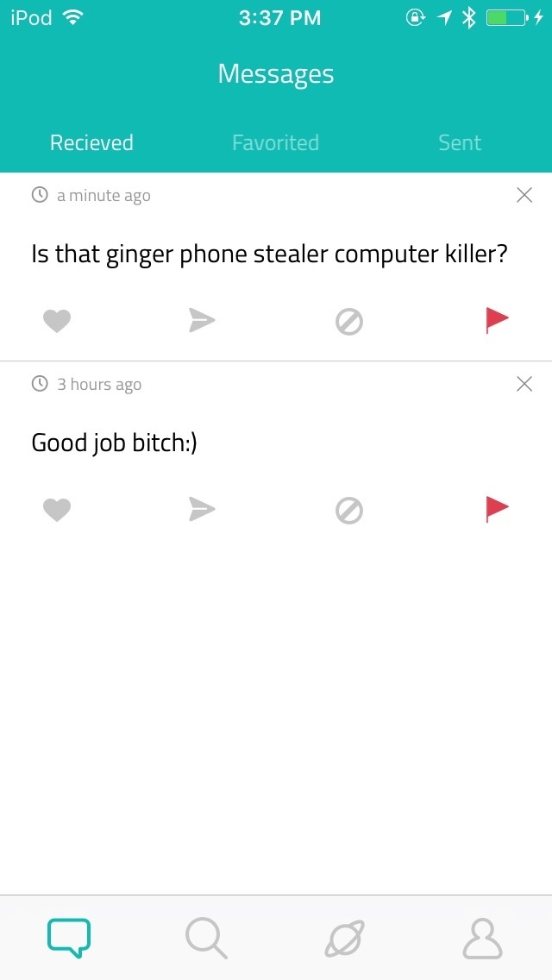Flag the ginger phone stealer message
Image resolution: width=552 pixels, height=980 pixels.
click(x=497, y=321)
